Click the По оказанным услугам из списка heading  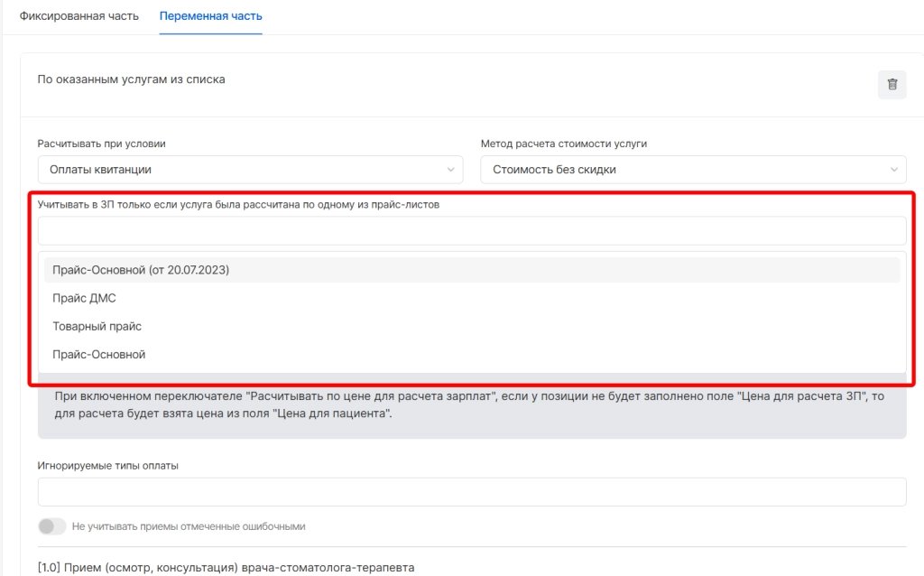pyautogui.click(x=131, y=79)
